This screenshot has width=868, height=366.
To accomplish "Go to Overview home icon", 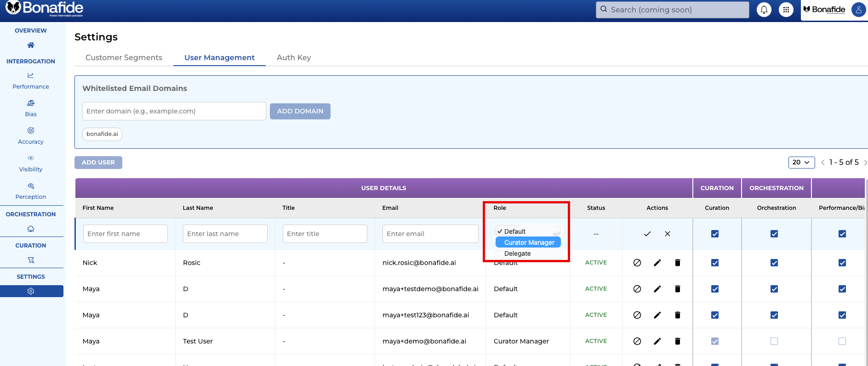I will pos(31,45).
